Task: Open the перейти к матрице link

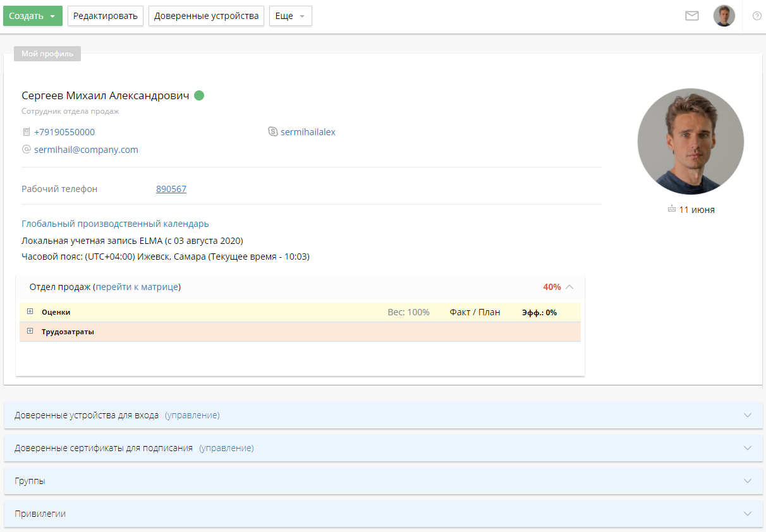Action: [x=137, y=287]
